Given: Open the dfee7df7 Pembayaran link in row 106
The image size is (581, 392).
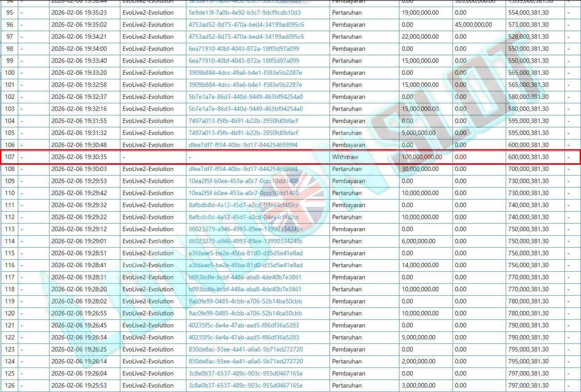Looking at the screenshot, I should pos(243,145).
